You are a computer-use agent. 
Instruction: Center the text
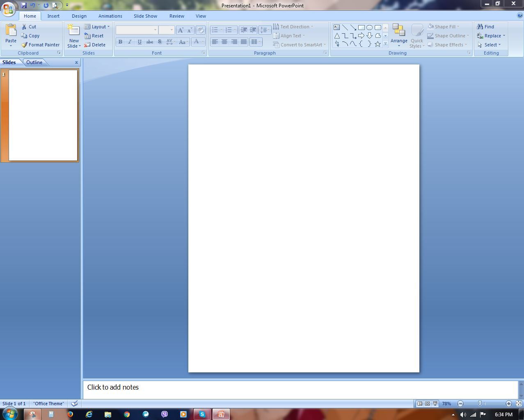tap(224, 42)
